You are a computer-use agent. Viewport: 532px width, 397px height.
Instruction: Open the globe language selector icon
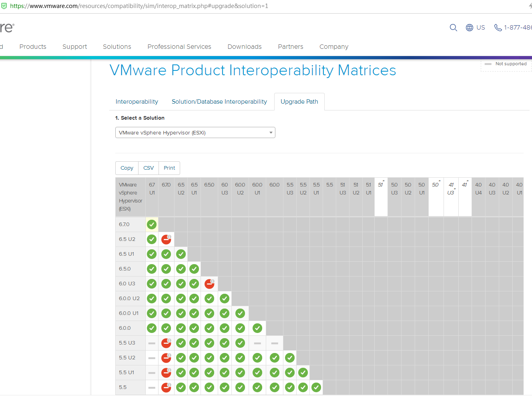(x=469, y=27)
